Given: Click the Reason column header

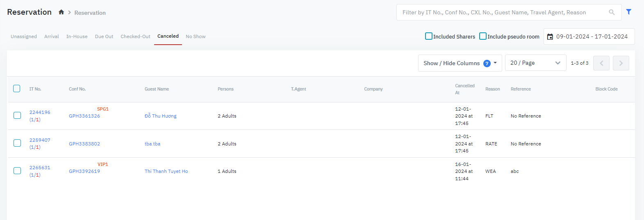Looking at the screenshot, I should tap(493, 89).
